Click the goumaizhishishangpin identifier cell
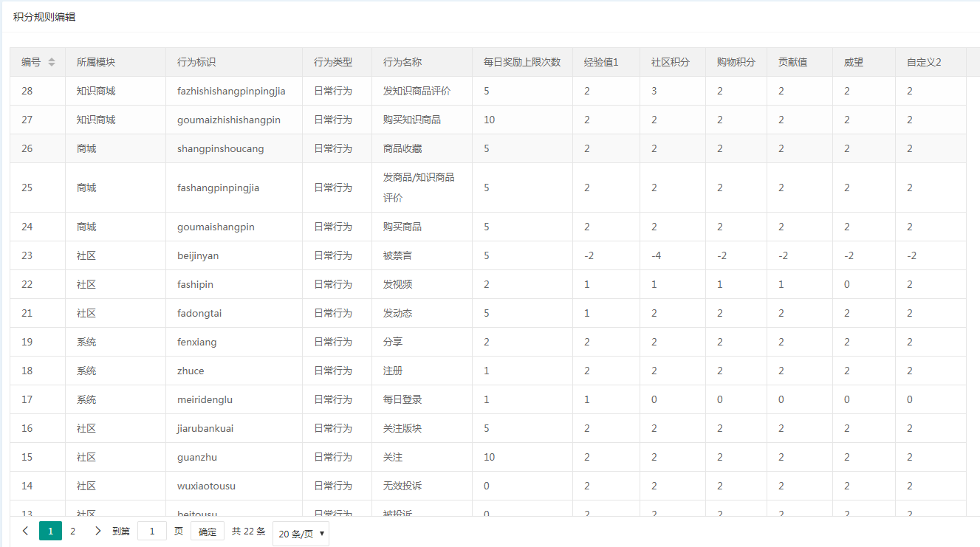This screenshot has height=547, width=980. 229,120
